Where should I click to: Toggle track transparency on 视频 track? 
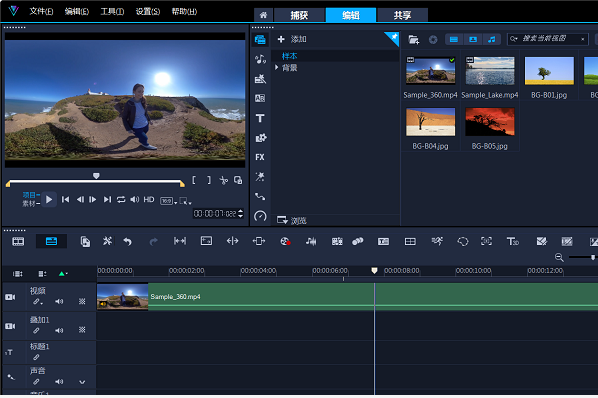tap(82, 302)
